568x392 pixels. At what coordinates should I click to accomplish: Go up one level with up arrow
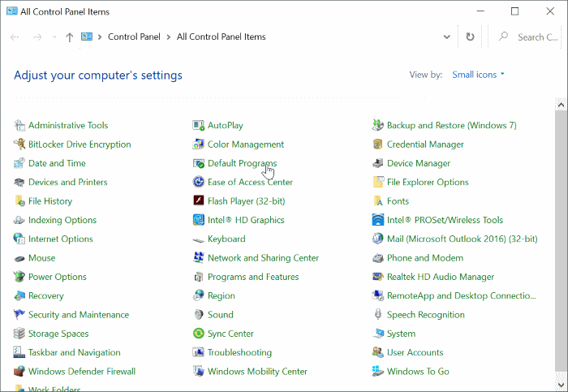pos(70,37)
